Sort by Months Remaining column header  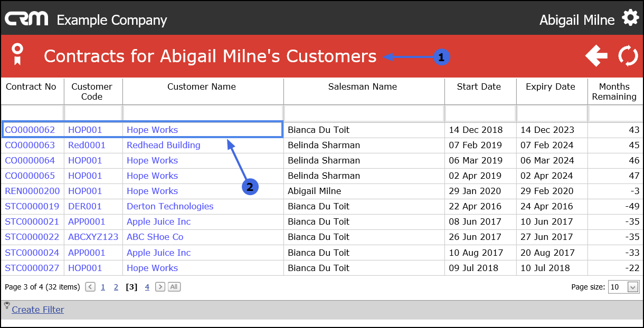(614, 91)
